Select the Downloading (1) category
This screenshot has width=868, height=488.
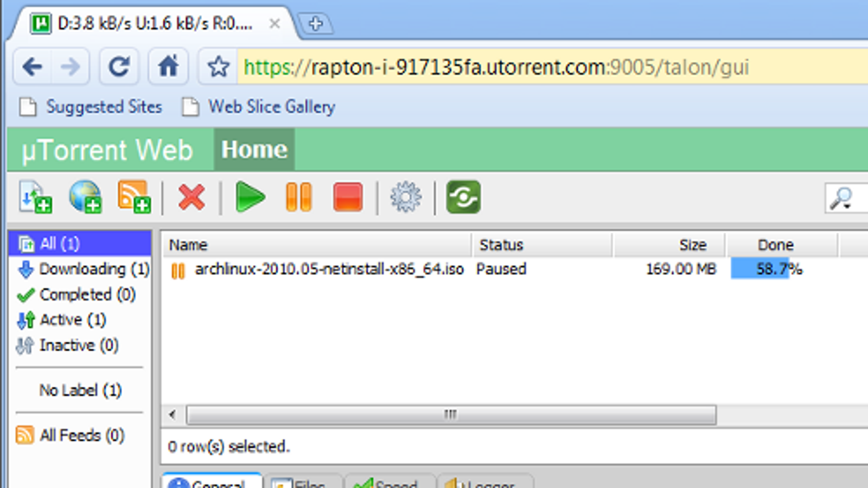82,269
